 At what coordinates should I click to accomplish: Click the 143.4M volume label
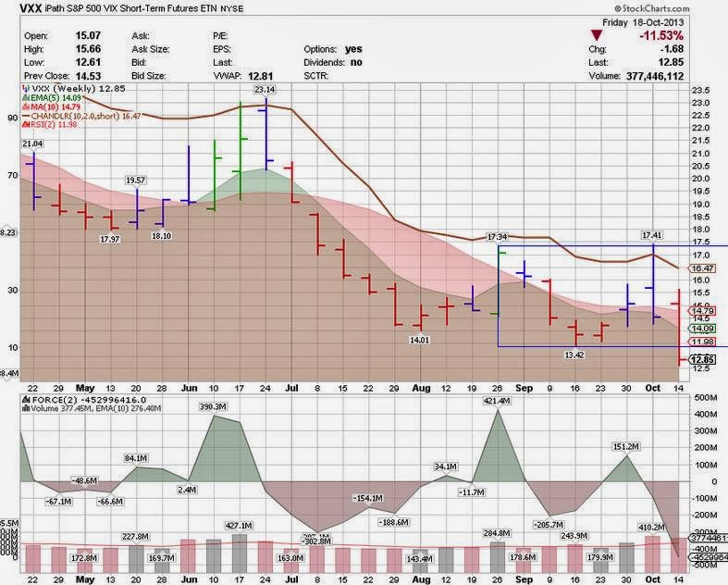coord(419,558)
